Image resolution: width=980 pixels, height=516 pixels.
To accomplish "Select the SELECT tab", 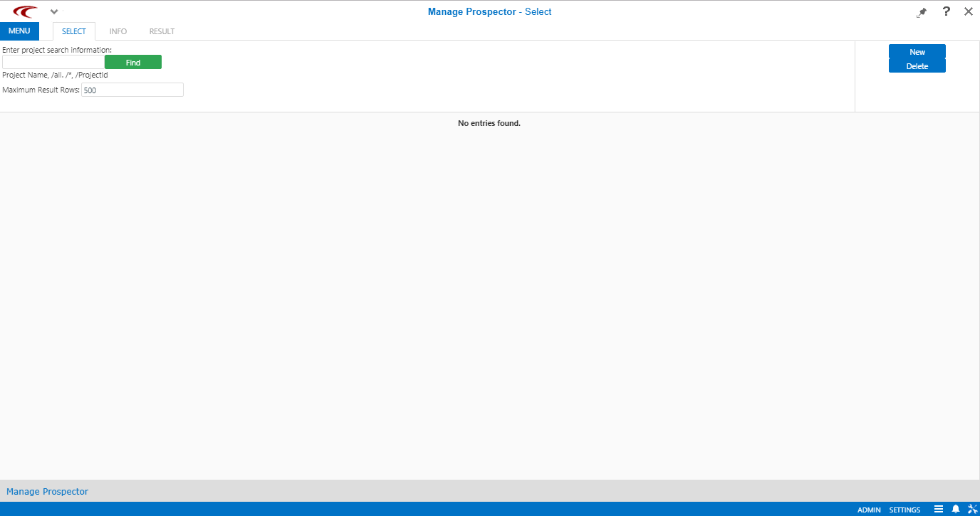I will pyautogui.click(x=73, y=31).
